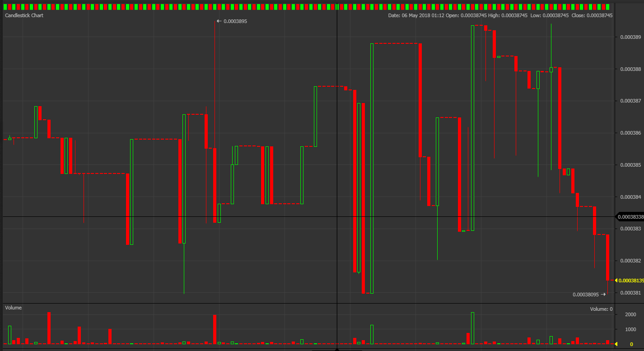Click the Volume panel title
This screenshot has height=351, width=644.
(x=13, y=308)
